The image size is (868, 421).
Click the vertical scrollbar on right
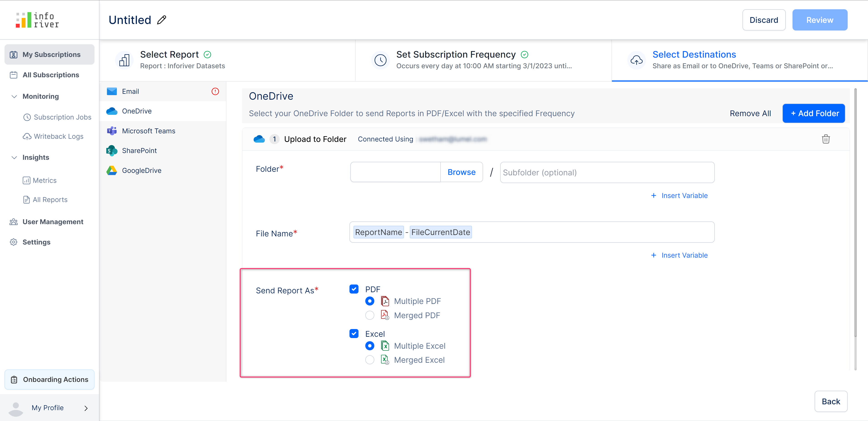tap(855, 212)
